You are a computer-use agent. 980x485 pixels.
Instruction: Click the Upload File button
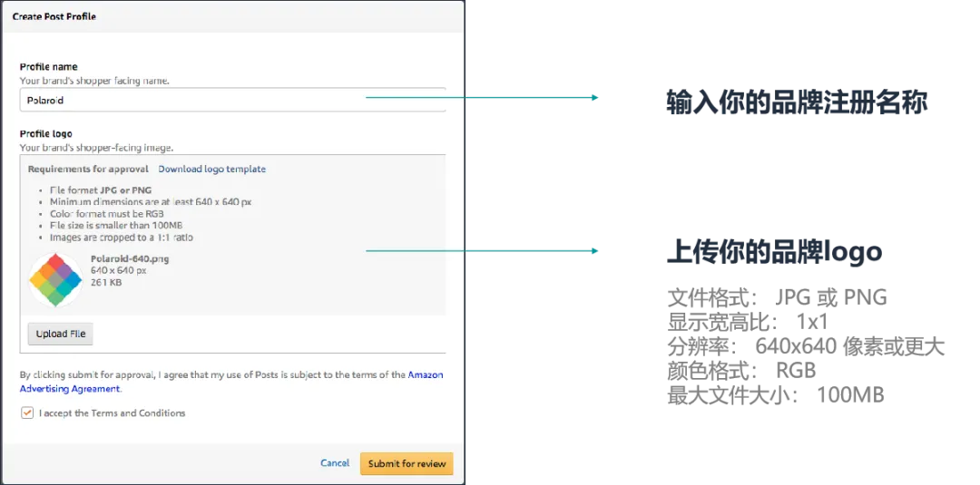pyautogui.click(x=61, y=334)
